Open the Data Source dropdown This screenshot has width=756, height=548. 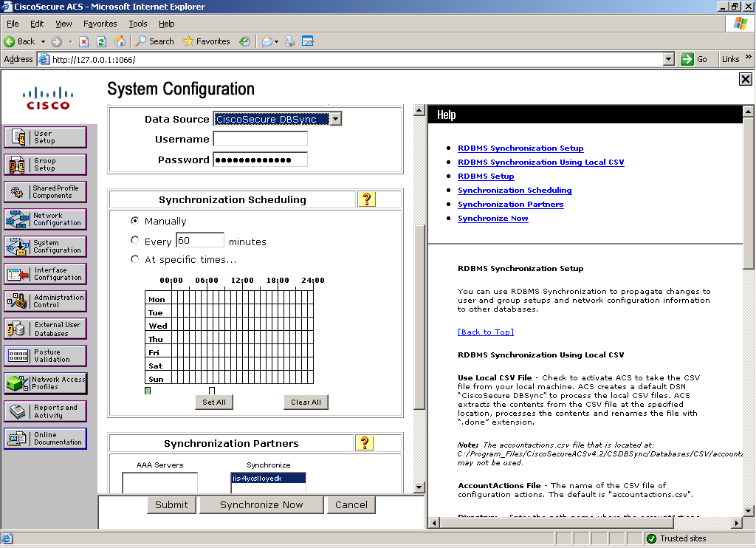(x=336, y=119)
